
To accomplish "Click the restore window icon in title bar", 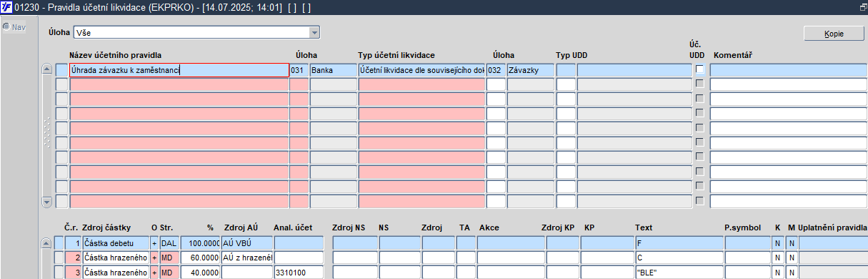I will [862, 6].
